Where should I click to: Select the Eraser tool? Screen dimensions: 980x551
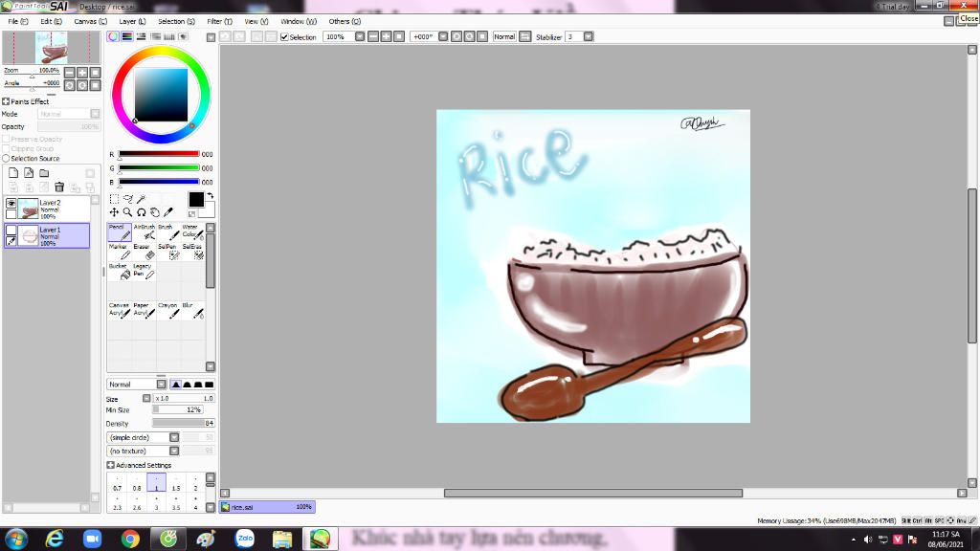pyautogui.click(x=144, y=252)
